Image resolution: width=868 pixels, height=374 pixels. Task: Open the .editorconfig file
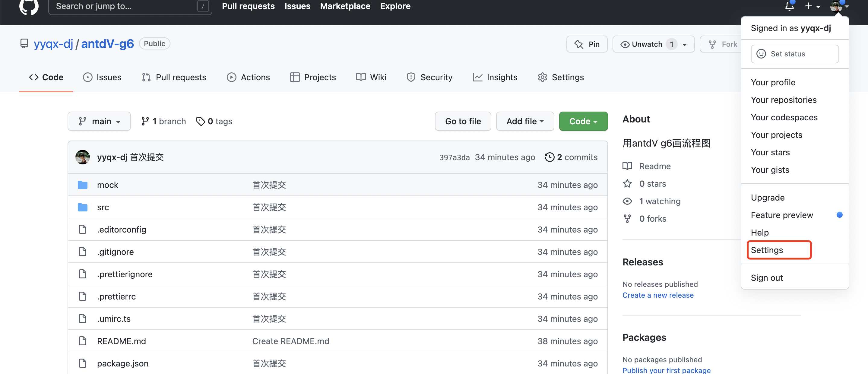coord(122,230)
